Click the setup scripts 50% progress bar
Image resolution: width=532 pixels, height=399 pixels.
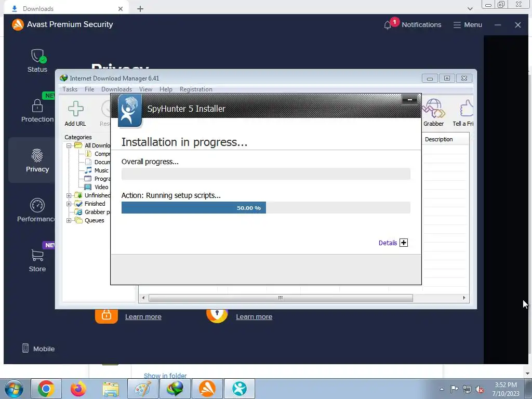tap(265, 208)
